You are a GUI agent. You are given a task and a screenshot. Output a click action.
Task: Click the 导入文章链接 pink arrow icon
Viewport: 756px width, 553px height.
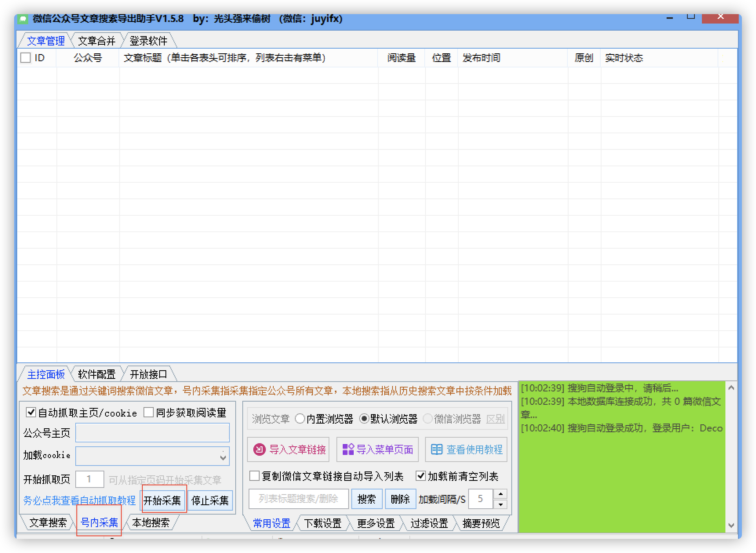pos(259,449)
